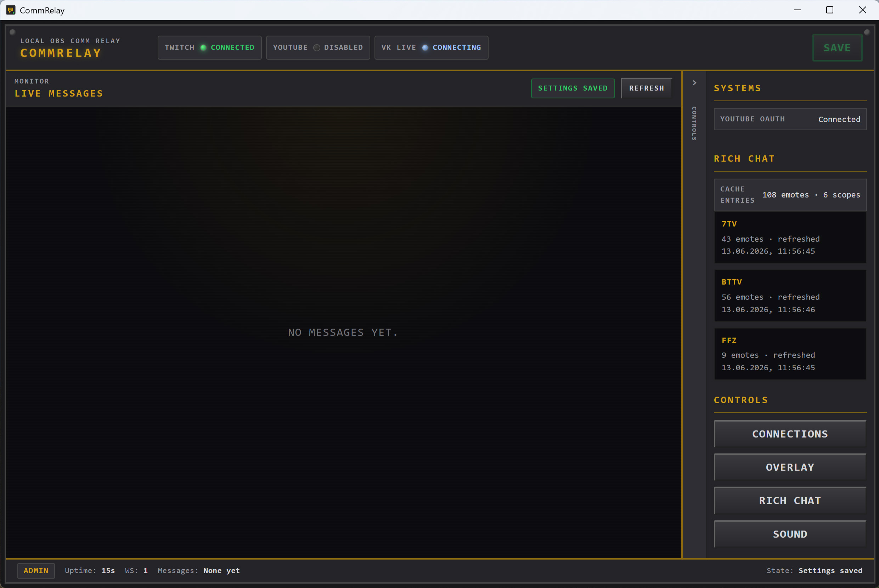Click the Uptime 15s status entry
879x588 pixels.
point(90,570)
